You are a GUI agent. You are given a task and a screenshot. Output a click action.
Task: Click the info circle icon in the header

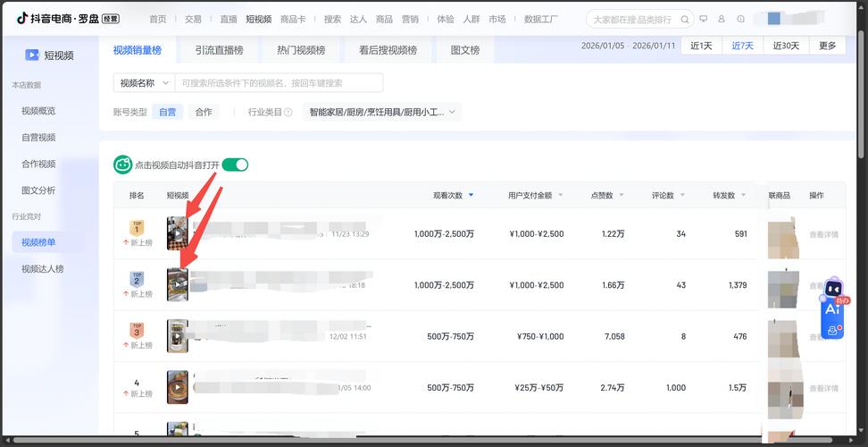pyautogui.click(x=740, y=19)
